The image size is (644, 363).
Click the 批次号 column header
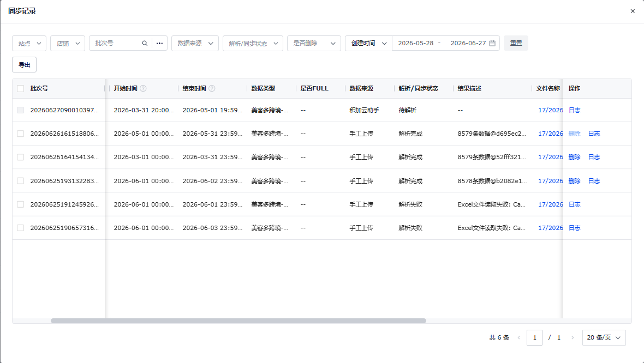tap(39, 89)
